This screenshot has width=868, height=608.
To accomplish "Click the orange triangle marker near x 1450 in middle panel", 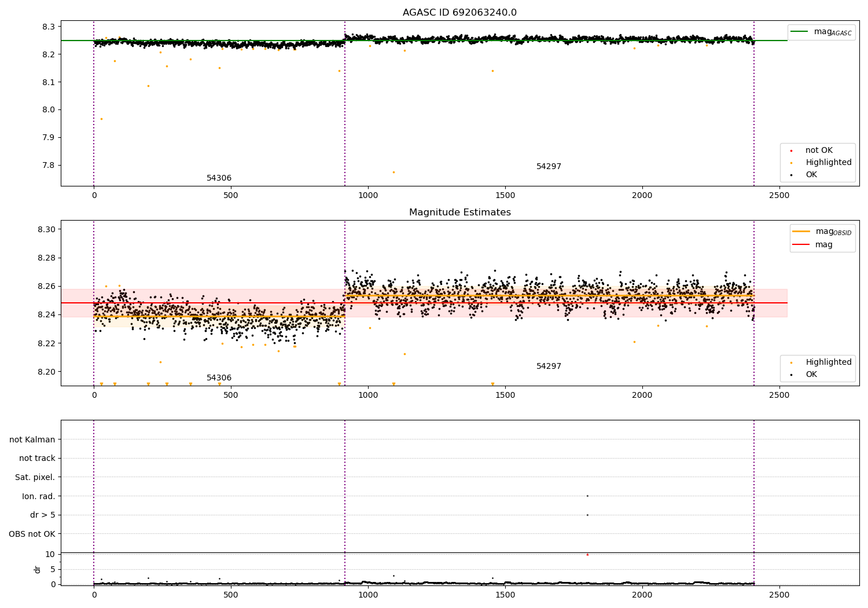I will click(492, 384).
